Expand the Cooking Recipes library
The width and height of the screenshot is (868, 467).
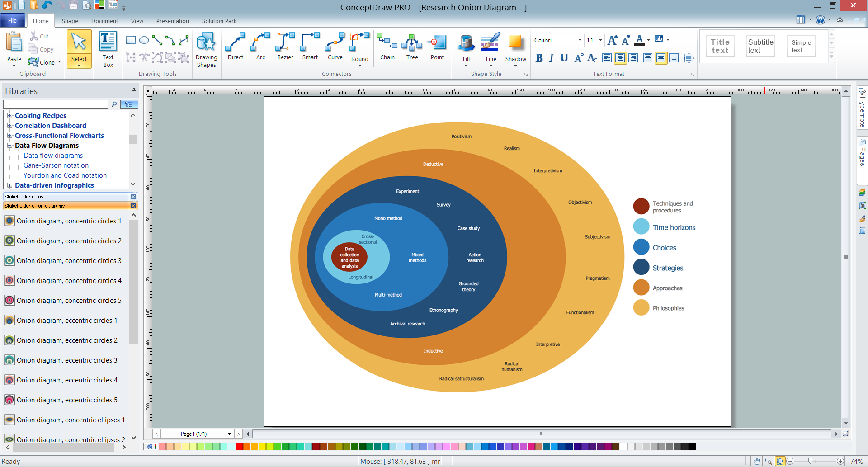pyautogui.click(x=9, y=115)
